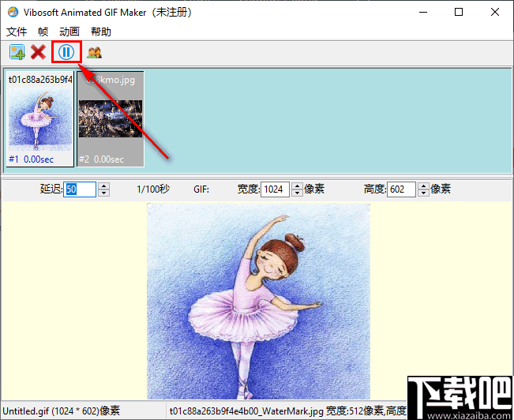
Task: Click the 'GIF:' label
Action: (x=201, y=189)
